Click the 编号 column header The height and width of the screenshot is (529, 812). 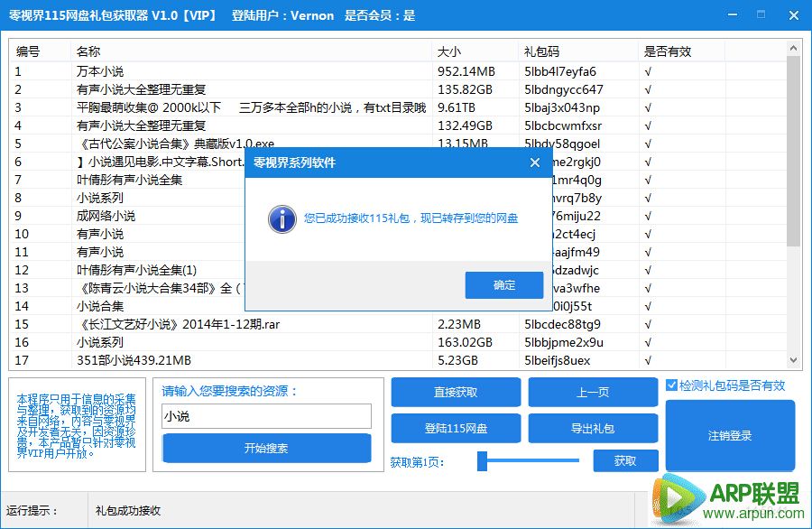point(41,51)
